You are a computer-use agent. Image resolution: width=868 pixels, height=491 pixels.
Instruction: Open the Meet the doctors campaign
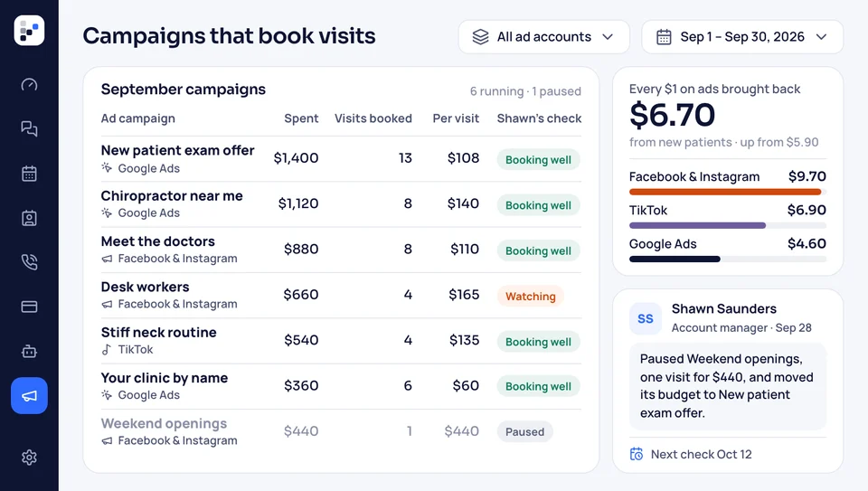pyautogui.click(x=157, y=241)
